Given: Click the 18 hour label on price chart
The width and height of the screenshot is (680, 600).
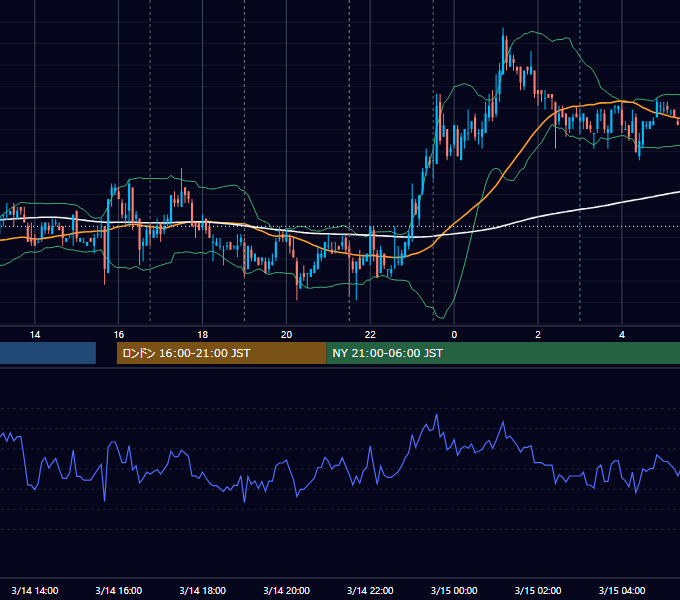Looking at the screenshot, I should [x=203, y=335].
